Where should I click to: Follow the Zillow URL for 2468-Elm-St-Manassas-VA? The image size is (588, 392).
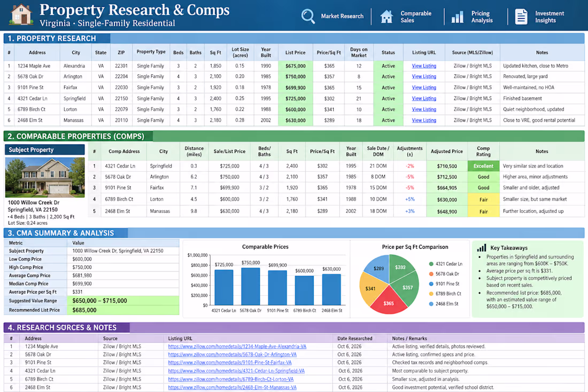[x=232, y=388]
